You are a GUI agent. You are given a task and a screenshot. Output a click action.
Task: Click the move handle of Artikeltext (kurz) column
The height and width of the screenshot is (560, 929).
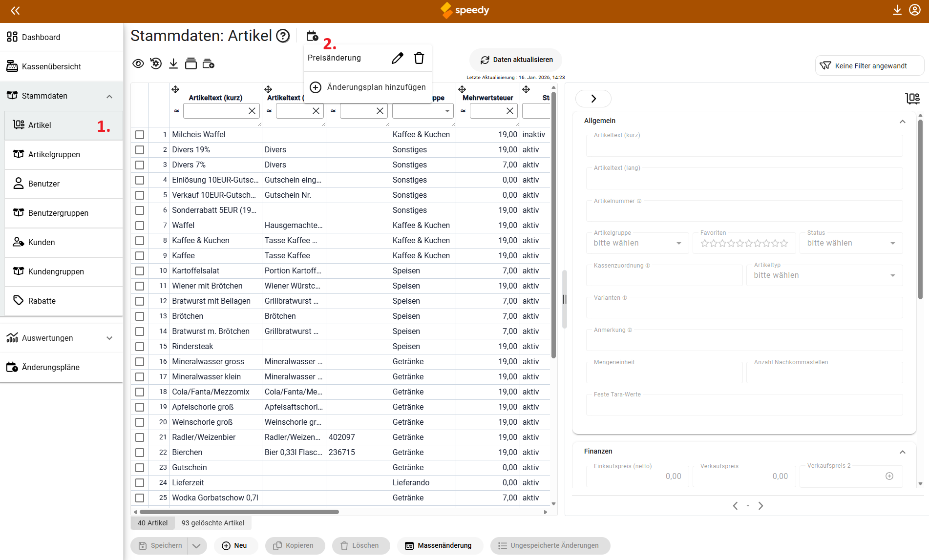pos(175,89)
